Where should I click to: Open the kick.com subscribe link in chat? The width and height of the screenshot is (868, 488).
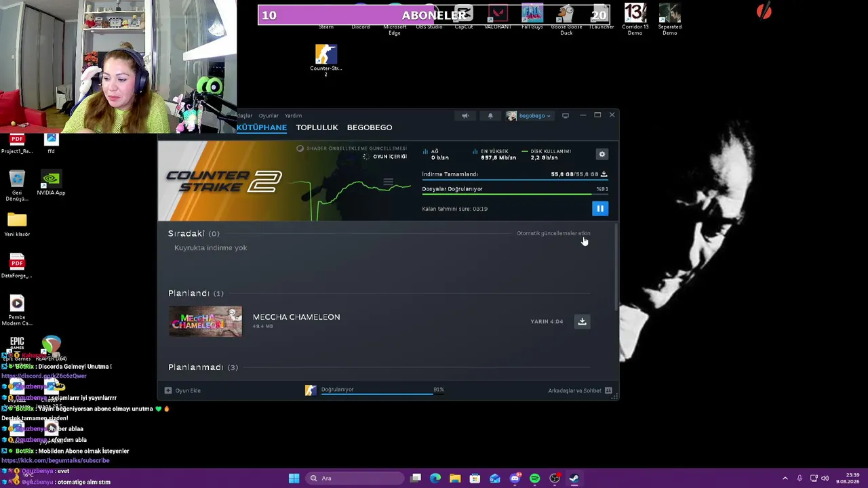click(x=56, y=461)
